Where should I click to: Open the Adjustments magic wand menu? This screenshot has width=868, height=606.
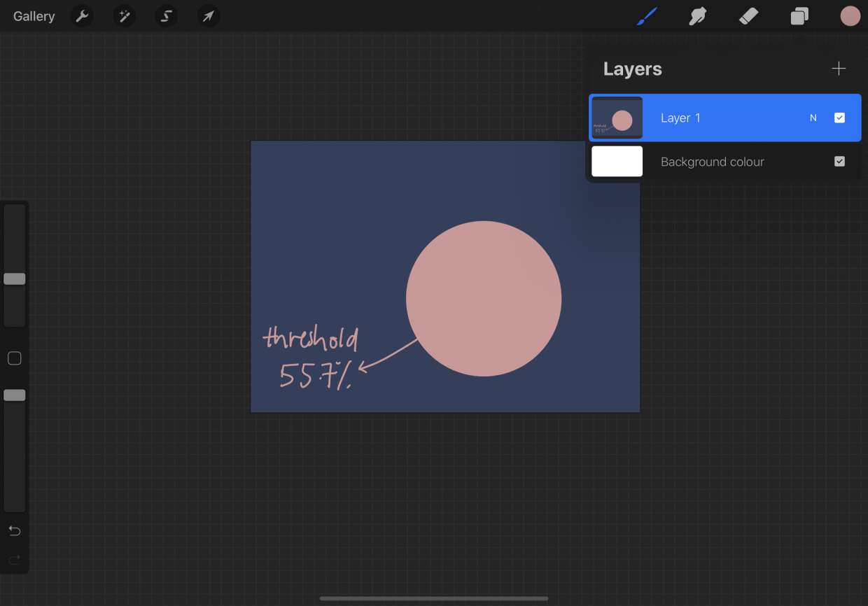[125, 16]
